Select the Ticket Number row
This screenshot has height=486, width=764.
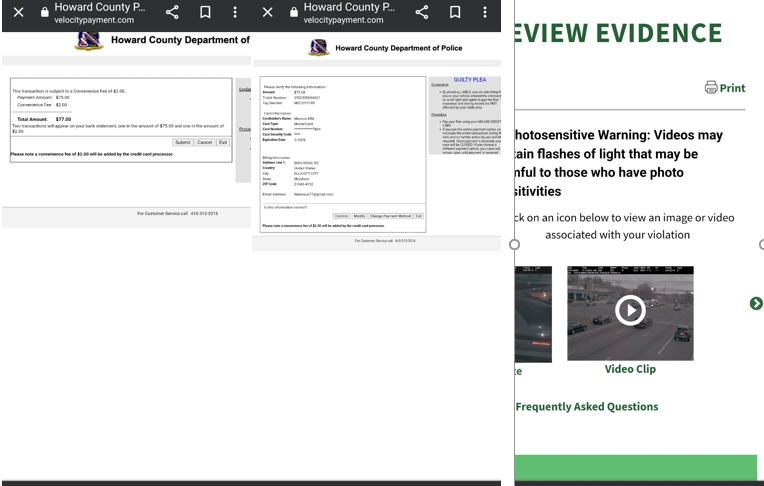coord(291,97)
